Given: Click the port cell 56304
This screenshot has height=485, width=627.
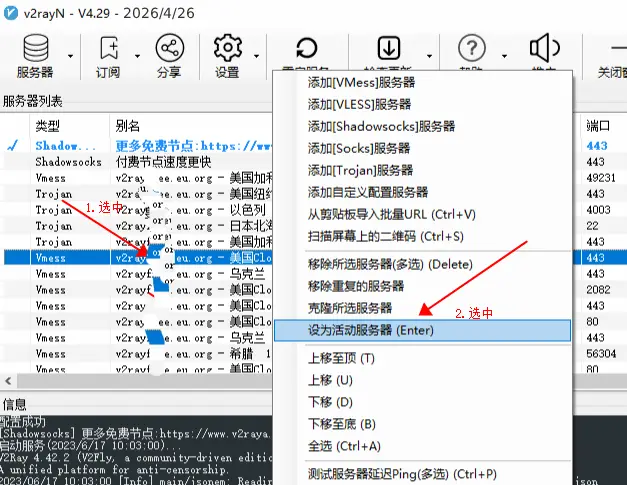Looking at the screenshot, I should click(x=601, y=354).
